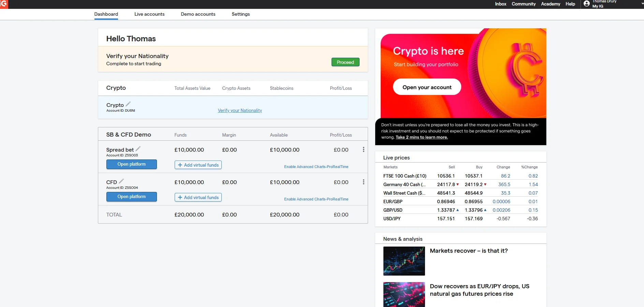Select the USD/JPY market row
644x307 pixels.
tap(460, 219)
